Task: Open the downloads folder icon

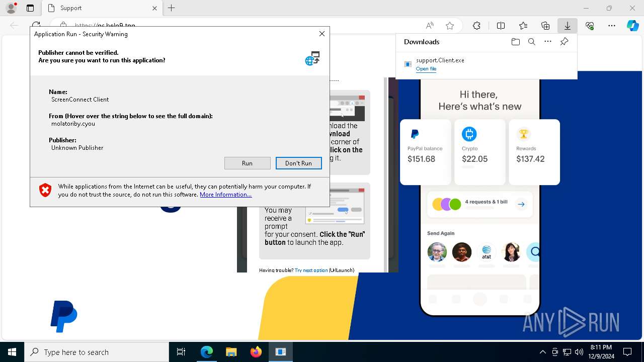Action: pyautogui.click(x=515, y=42)
